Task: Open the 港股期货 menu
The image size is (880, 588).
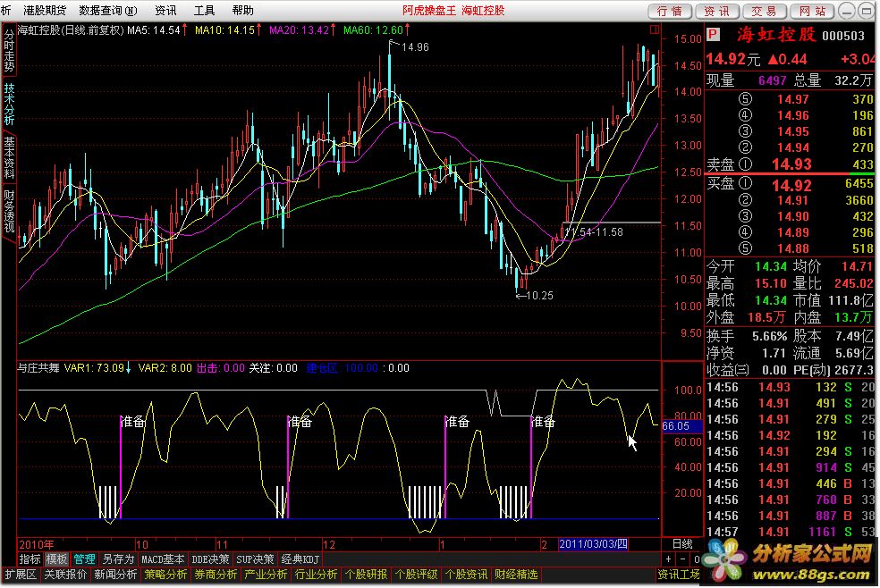Action: (x=45, y=10)
